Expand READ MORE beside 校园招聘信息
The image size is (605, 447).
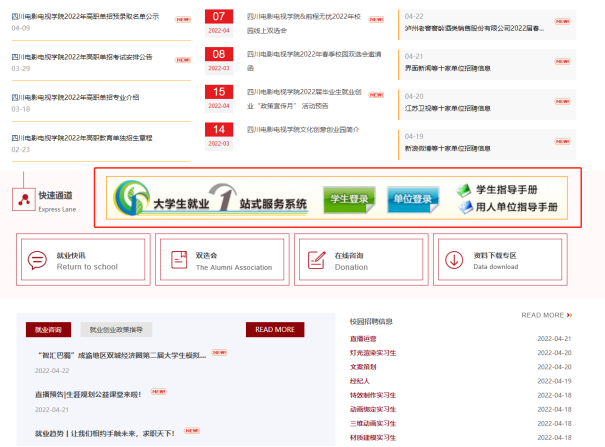pos(547,315)
